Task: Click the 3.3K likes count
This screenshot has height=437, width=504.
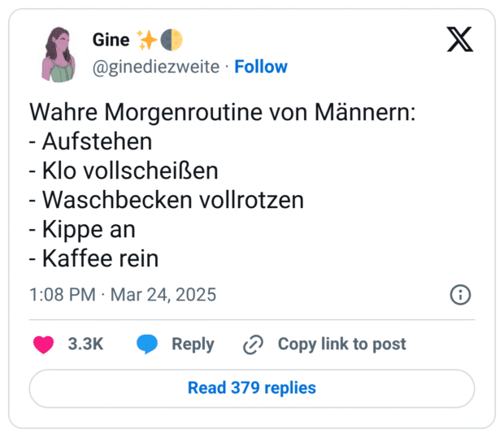Action: (x=85, y=344)
